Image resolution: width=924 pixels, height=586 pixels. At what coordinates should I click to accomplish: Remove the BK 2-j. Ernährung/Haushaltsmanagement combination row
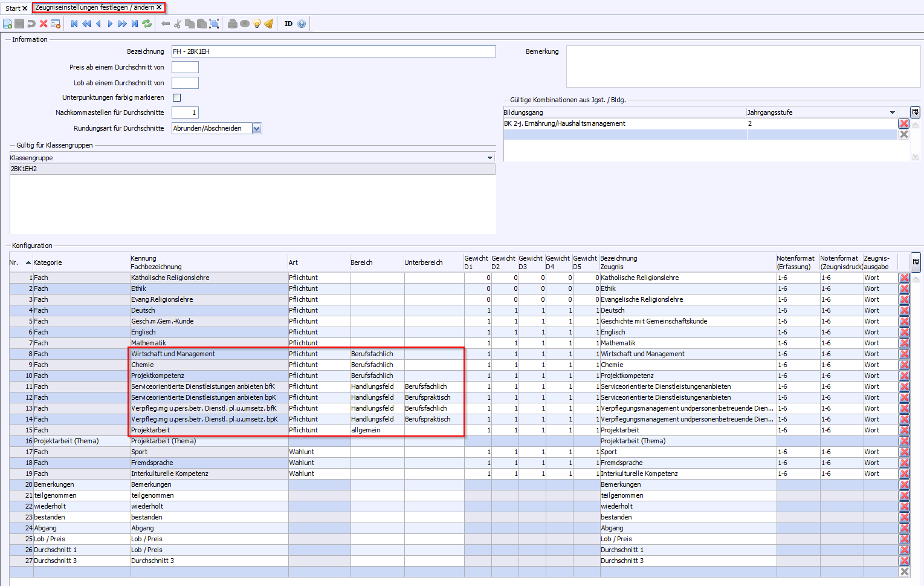904,123
